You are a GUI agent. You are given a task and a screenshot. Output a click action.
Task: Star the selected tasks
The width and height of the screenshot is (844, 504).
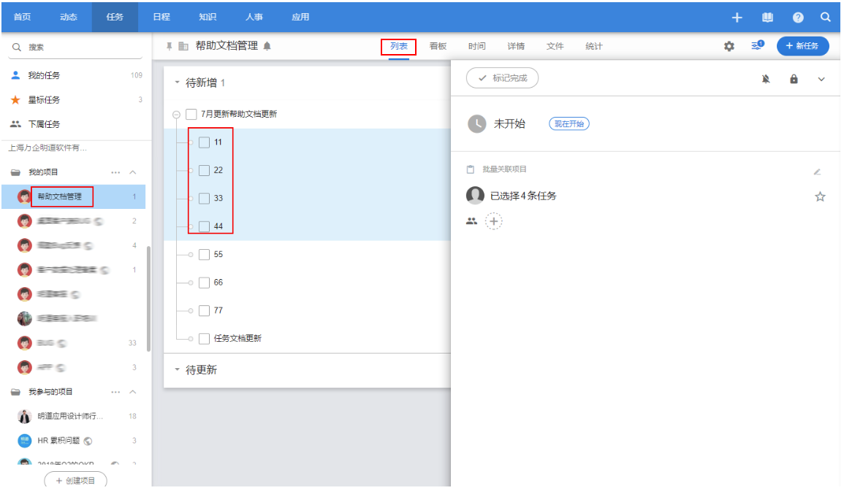pos(820,196)
